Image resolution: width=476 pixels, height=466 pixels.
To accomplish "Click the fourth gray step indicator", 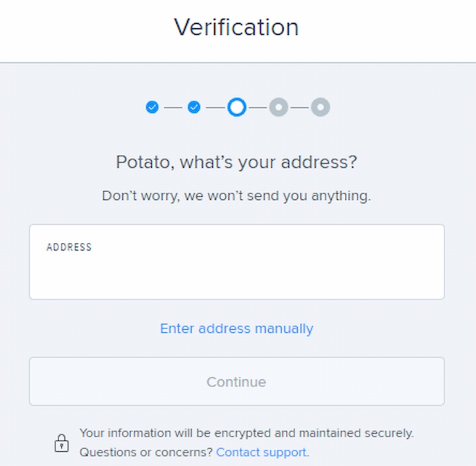I will click(x=279, y=107).
